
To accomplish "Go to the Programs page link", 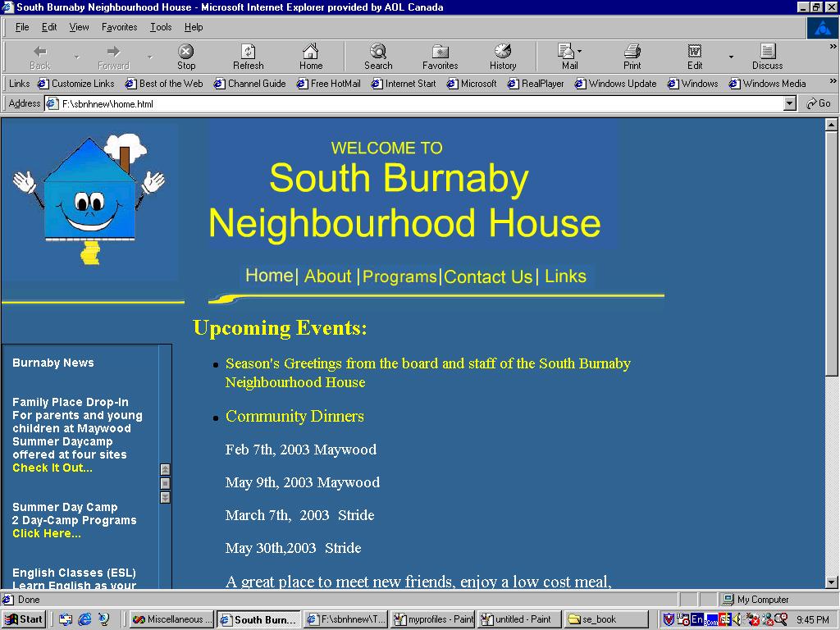I will tap(399, 276).
